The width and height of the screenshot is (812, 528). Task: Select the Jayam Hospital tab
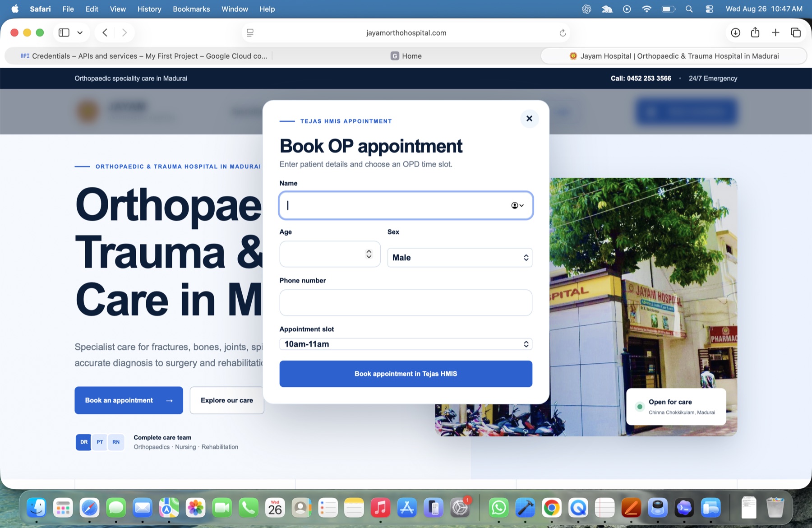tap(674, 56)
